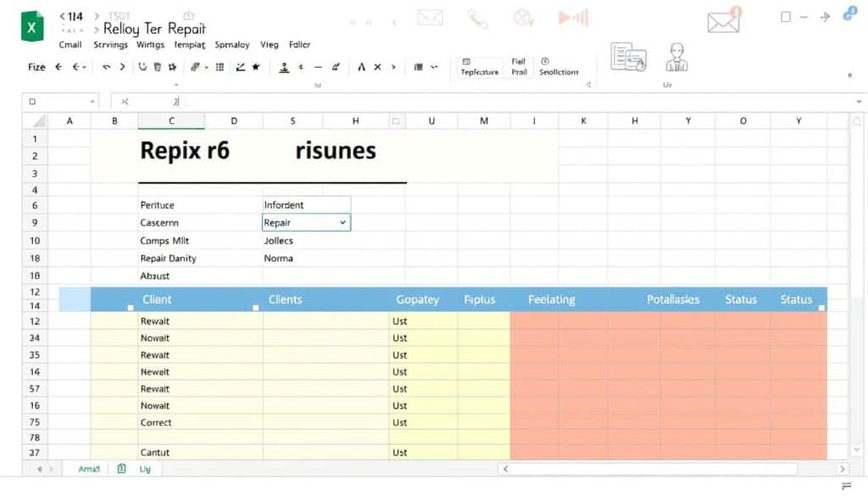Click inside the formula bar input
This screenshot has height=496, width=868.
(520, 102)
